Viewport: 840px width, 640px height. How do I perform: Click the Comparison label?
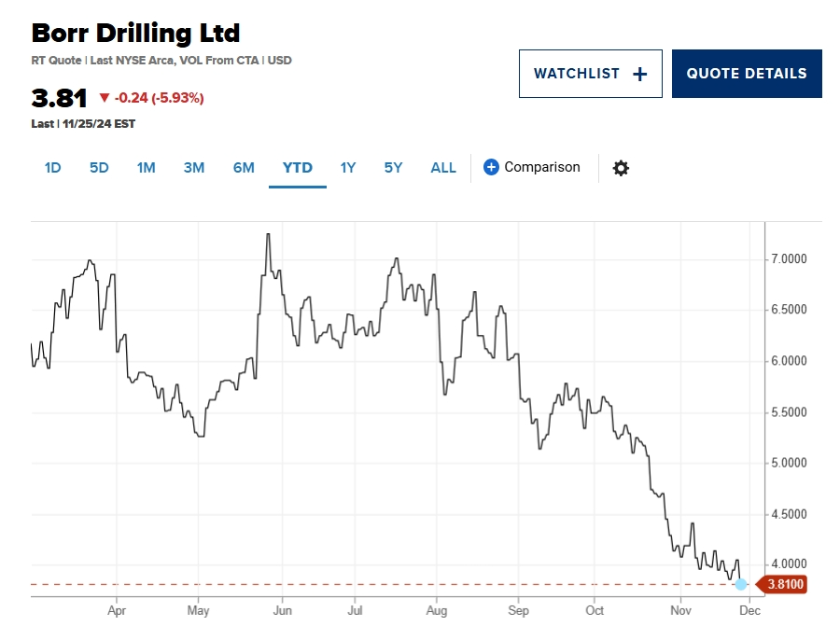coord(542,167)
